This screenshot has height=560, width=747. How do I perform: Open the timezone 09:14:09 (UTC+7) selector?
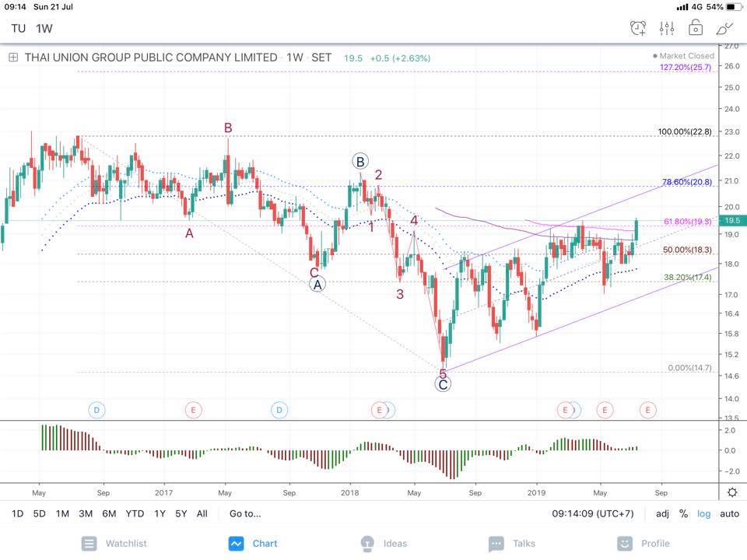coord(593,513)
